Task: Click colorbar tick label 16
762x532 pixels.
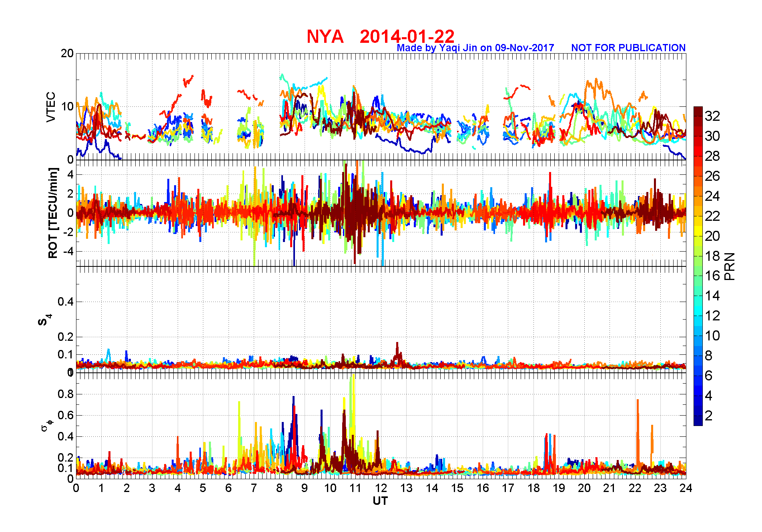Action: [712, 276]
